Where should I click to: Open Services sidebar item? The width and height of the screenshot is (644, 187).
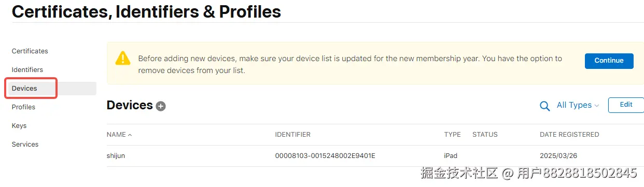(25, 145)
